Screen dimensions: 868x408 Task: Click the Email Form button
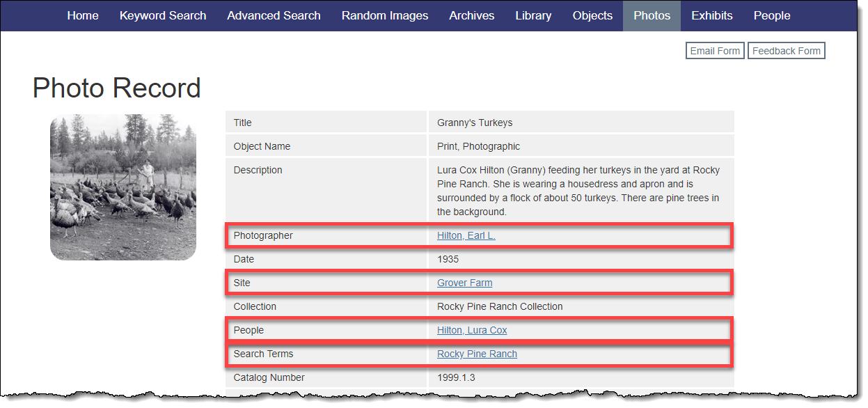pyautogui.click(x=715, y=51)
